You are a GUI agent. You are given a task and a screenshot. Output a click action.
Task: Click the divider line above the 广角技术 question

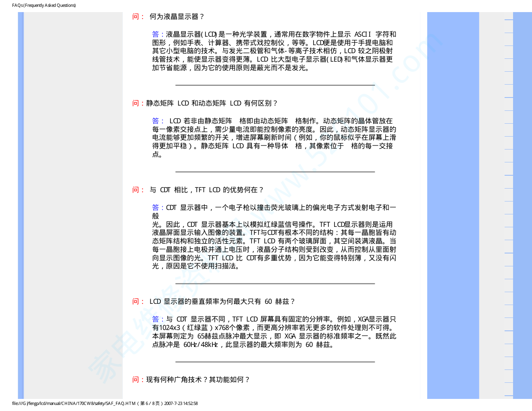coord(275,362)
